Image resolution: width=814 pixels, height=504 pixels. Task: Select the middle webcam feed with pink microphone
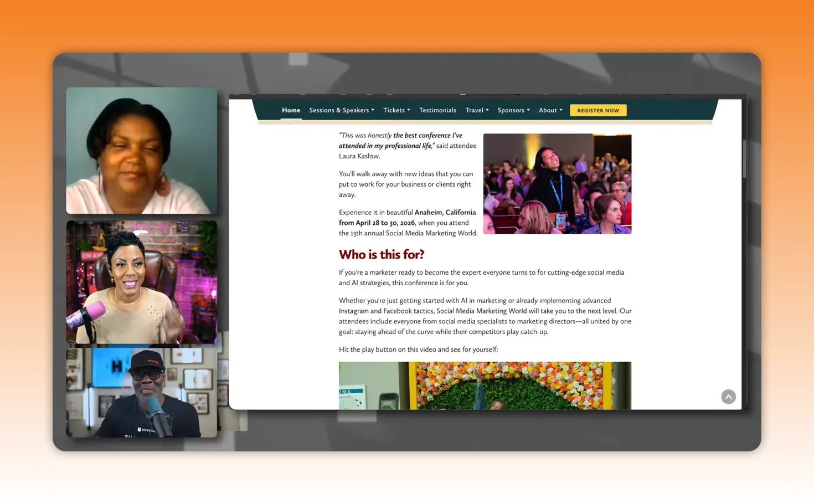point(142,282)
